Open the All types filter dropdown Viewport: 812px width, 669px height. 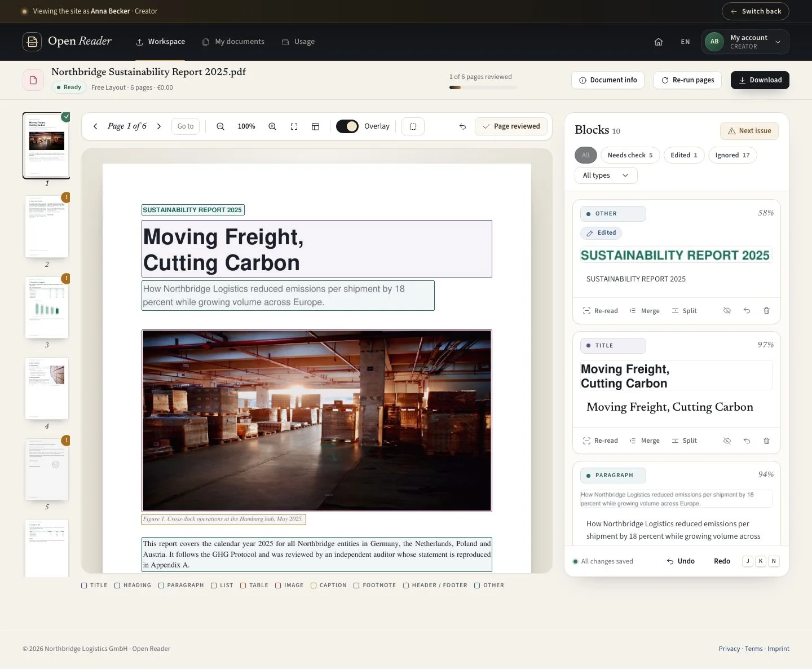point(606,175)
